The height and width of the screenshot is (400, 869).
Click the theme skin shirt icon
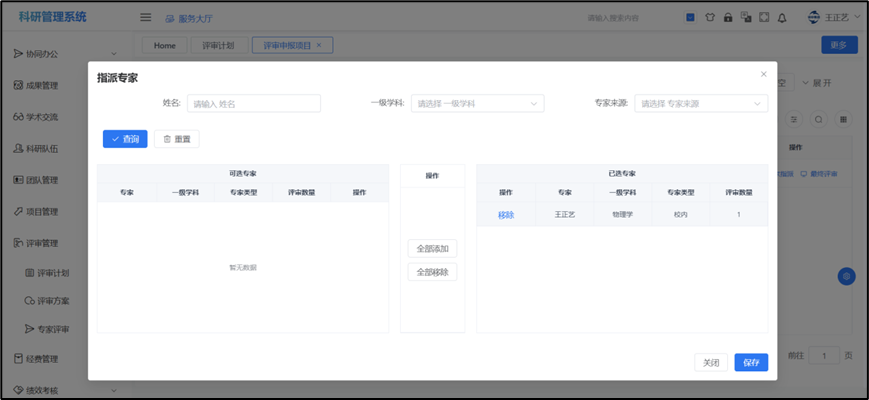pos(710,17)
